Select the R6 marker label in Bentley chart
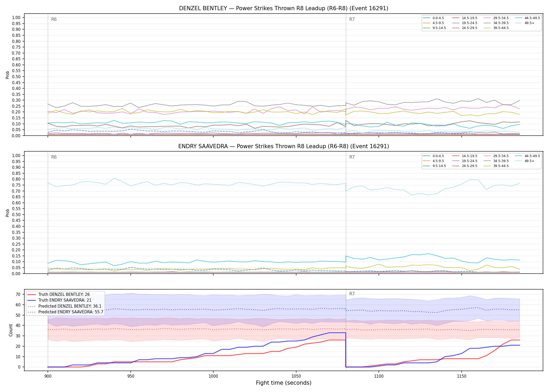This screenshot has width=549, height=392. coord(54,19)
